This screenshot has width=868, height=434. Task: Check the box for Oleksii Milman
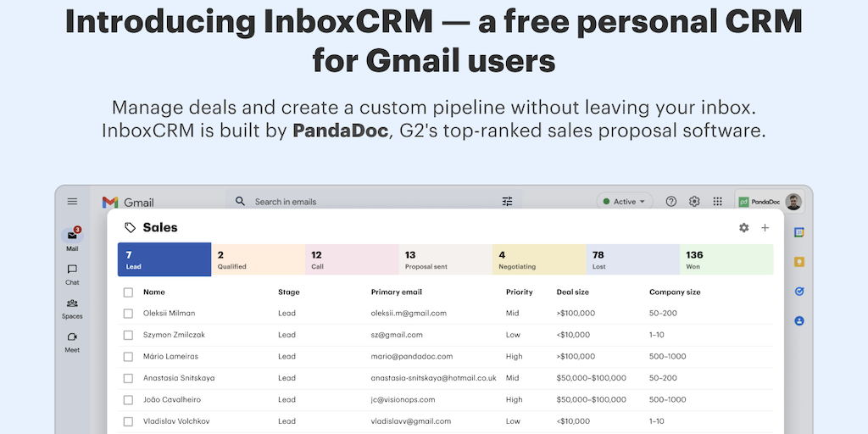[x=128, y=314]
